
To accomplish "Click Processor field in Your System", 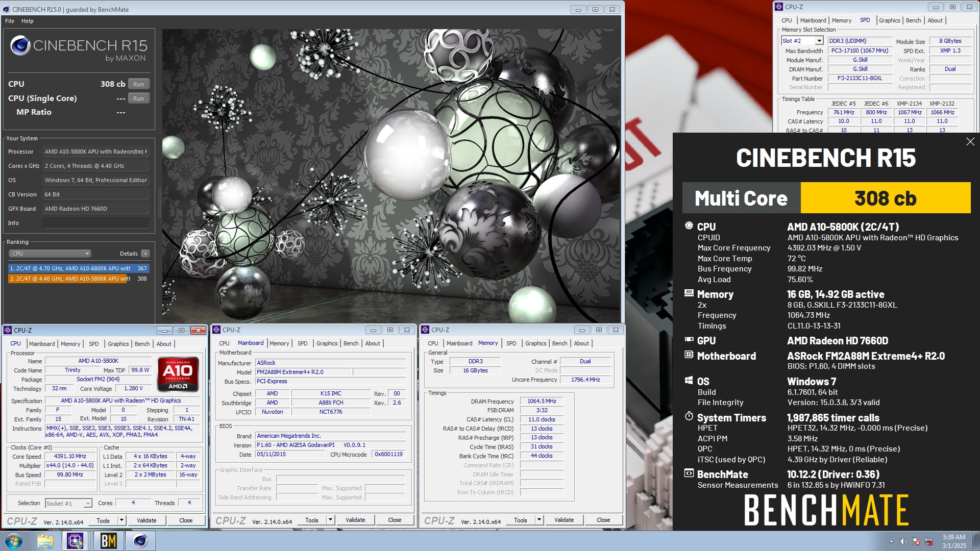I will (x=96, y=152).
